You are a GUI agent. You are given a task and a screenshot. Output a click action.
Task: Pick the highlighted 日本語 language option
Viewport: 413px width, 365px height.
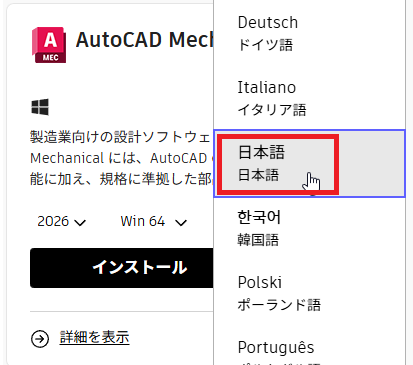309,163
